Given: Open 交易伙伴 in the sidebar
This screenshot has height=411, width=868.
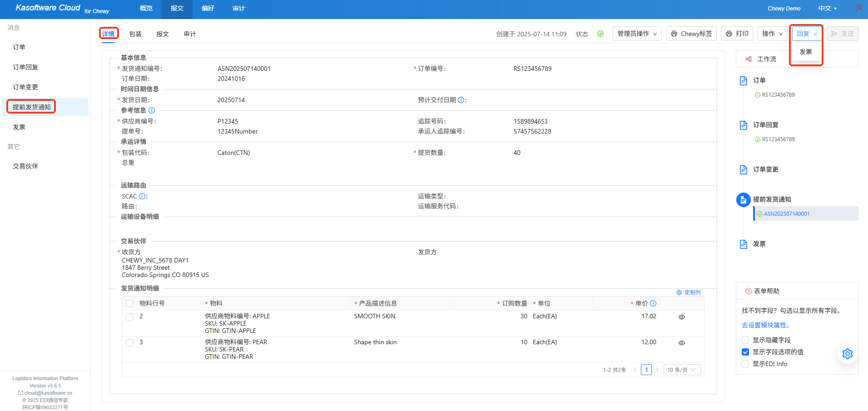Looking at the screenshot, I should tap(45, 166).
